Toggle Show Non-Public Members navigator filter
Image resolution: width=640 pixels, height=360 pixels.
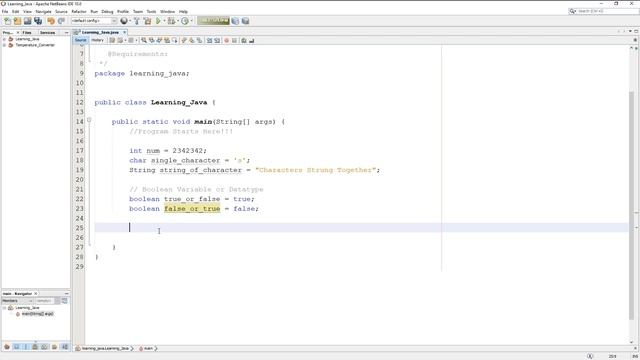pyautogui.click(x=35, y=347)
